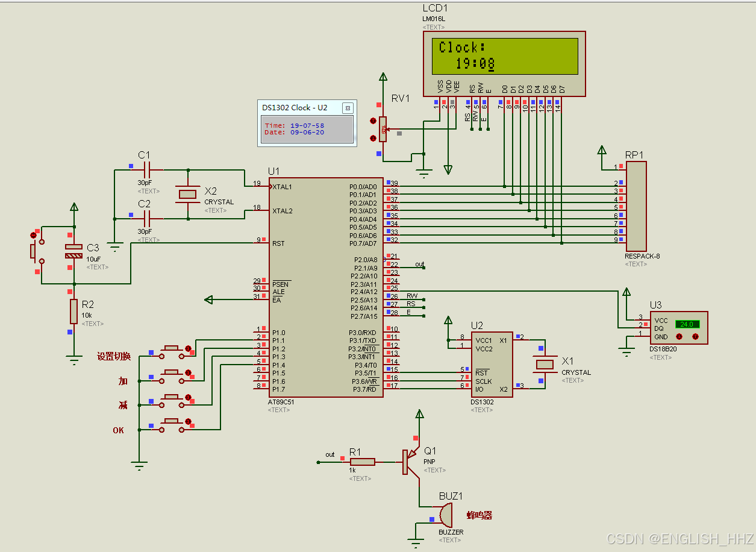Image resolution: width=756 pixels, height=552 pixels.
Task: Lower DS18B20 temperature with down arrow
Action: [x=680, y=337]
